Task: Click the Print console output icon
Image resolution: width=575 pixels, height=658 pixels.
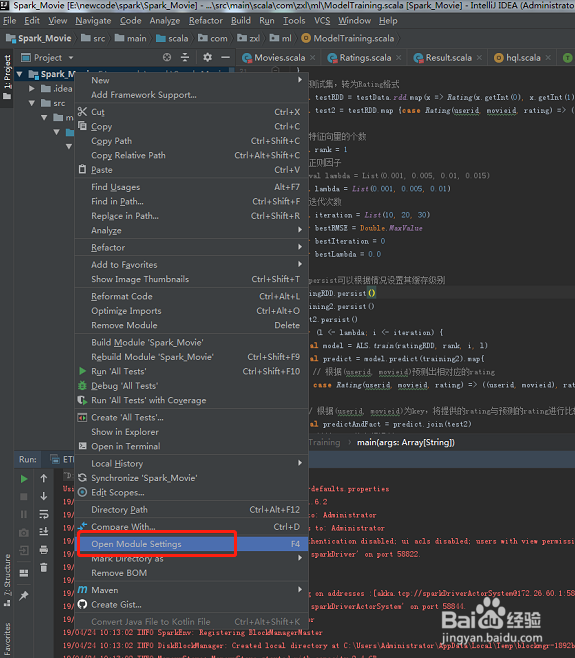Action: [x=44, y=549]
